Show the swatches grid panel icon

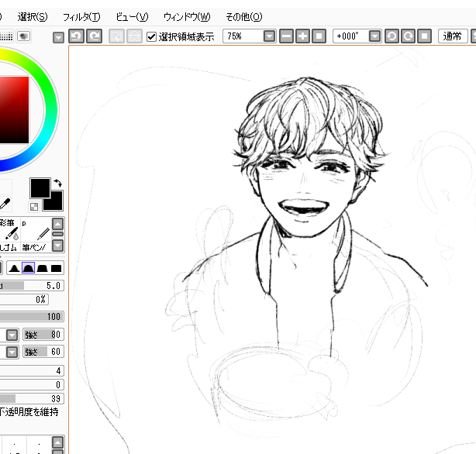[6, 36]
